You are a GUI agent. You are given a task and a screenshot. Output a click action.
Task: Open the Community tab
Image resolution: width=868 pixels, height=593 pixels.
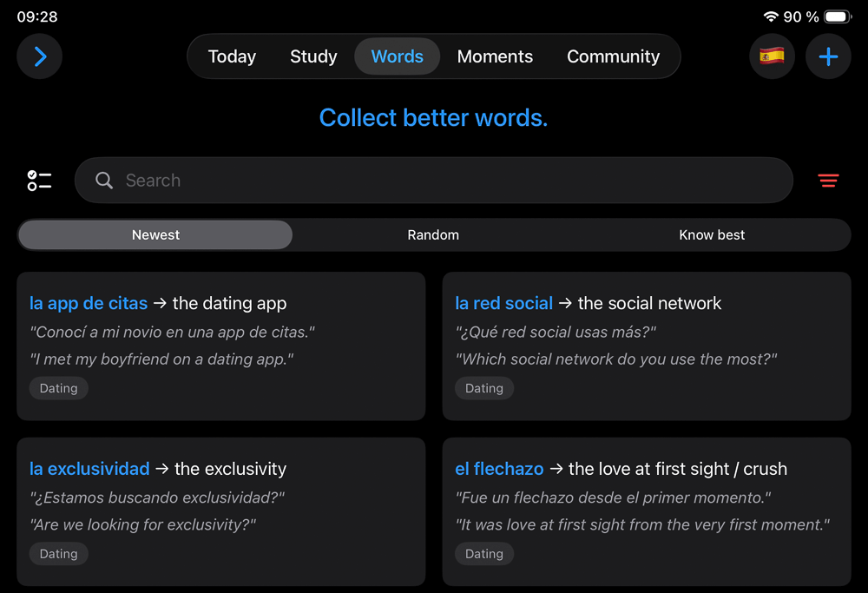(614, 56)
